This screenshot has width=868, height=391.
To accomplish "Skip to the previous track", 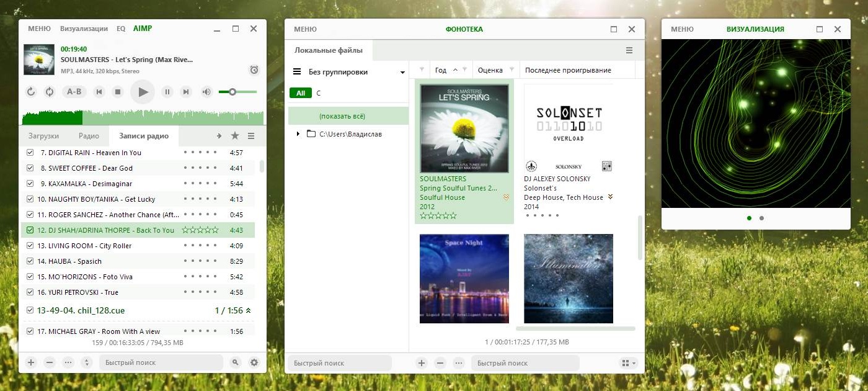I will click(99, 92).
